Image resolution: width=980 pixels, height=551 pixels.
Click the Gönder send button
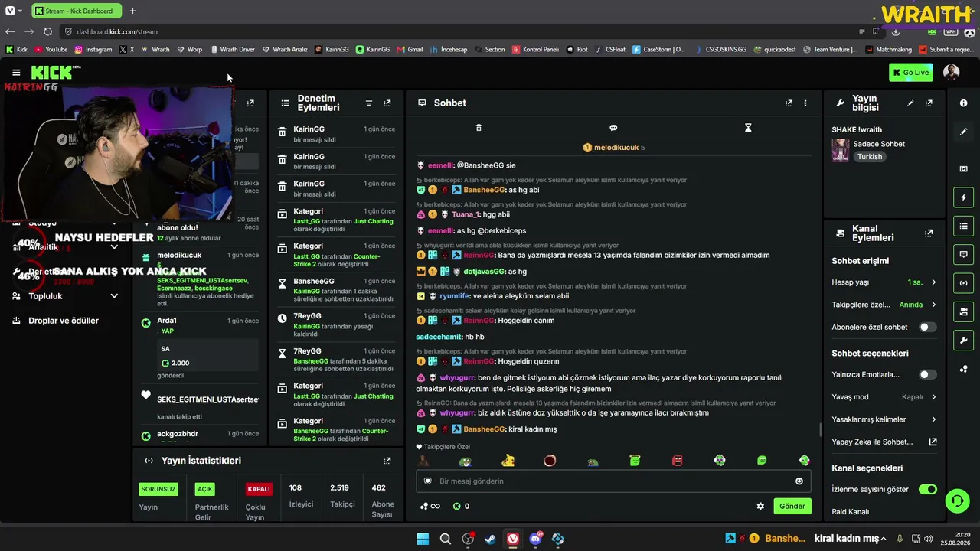coord(792,507)
